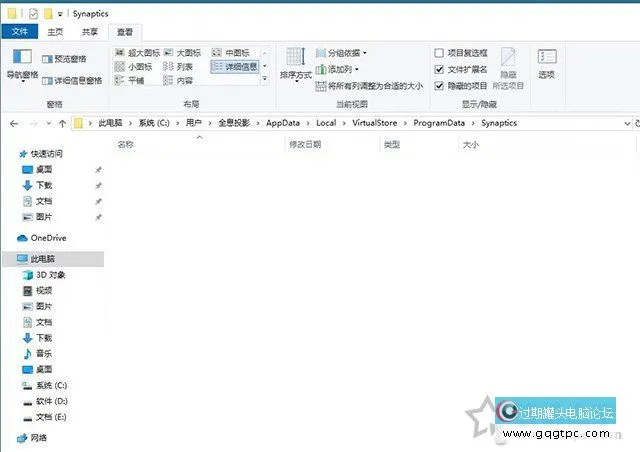640x452 pixels.
Task: Open pinned 桌面 under quick access
Action: (x=37, y=169)
